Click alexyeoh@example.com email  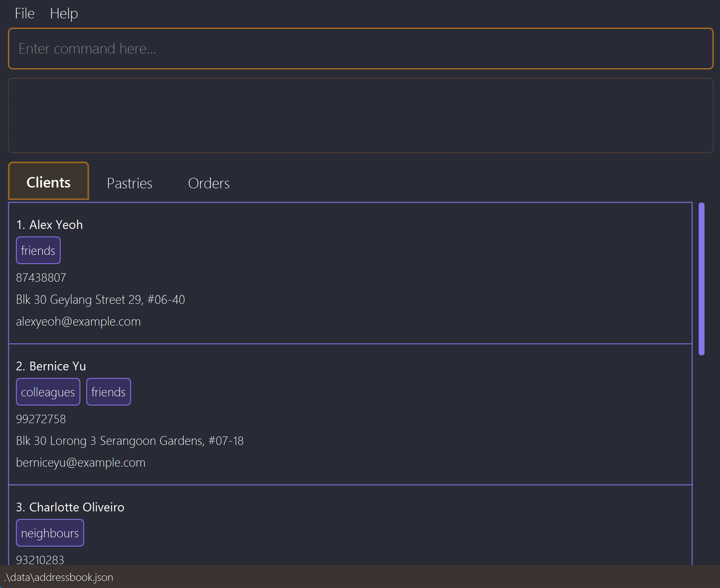pyautogui.click(x=78, y=321)
